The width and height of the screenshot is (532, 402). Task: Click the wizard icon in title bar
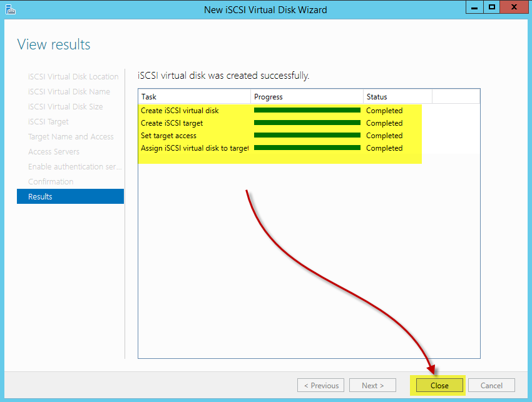[x=11, y=9]
